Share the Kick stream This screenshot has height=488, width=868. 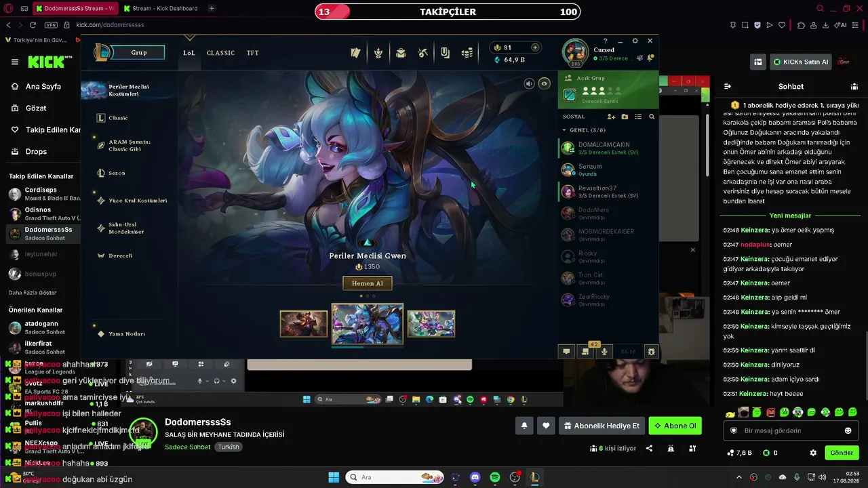click(649, 448)
